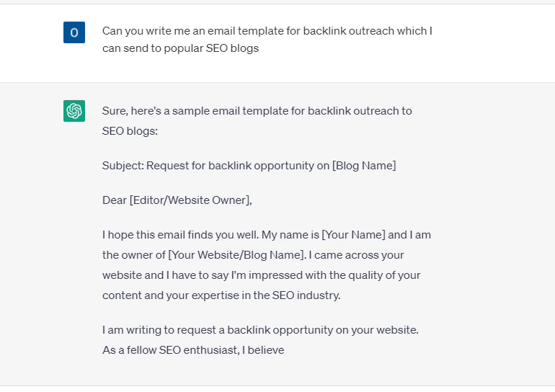The height and width of the screenshot is (392, 555).
Task: Click the [Your Website/Blog Name] placeholder
Action: click(x=236, y=255)
